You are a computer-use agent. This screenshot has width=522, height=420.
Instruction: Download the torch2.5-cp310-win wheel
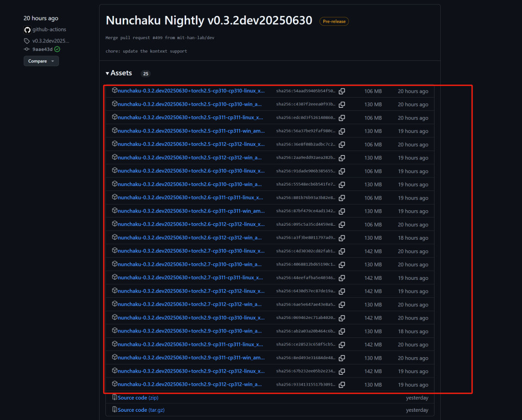click(190, 104)
